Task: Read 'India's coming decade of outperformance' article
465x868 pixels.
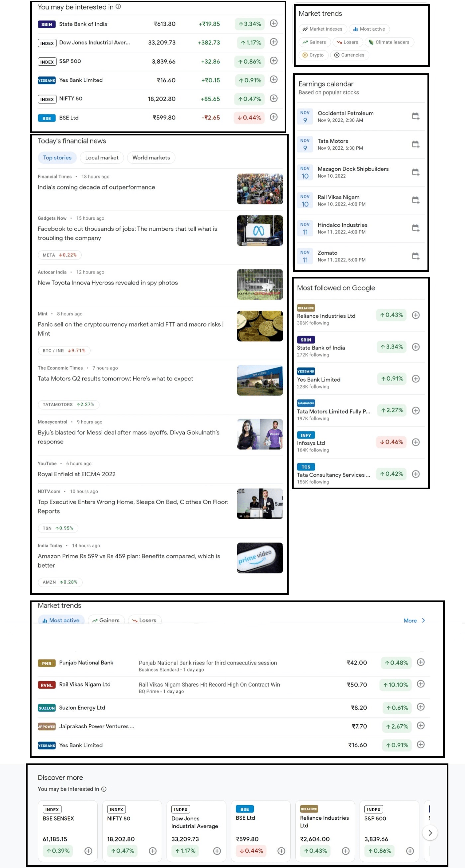Action: pos(96,187)
